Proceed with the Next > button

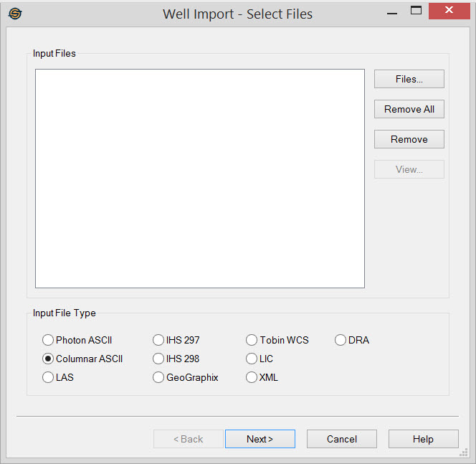click(x=260, y=439)
